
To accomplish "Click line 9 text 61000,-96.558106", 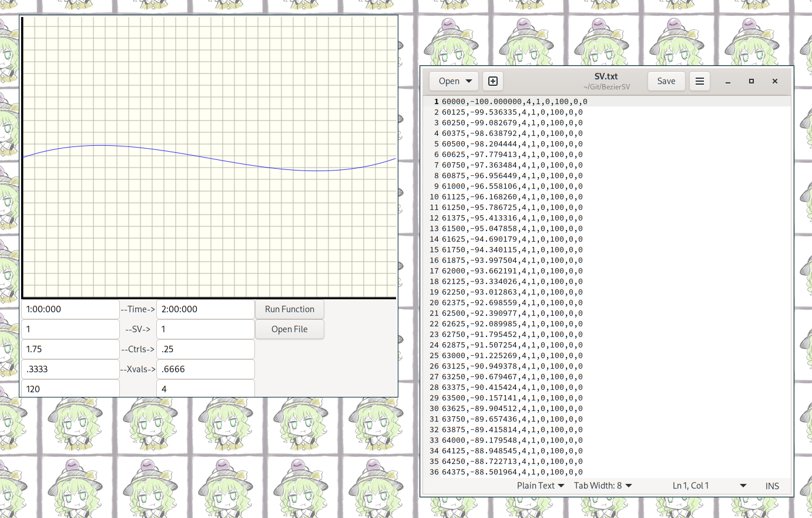I will click(512, 186).
